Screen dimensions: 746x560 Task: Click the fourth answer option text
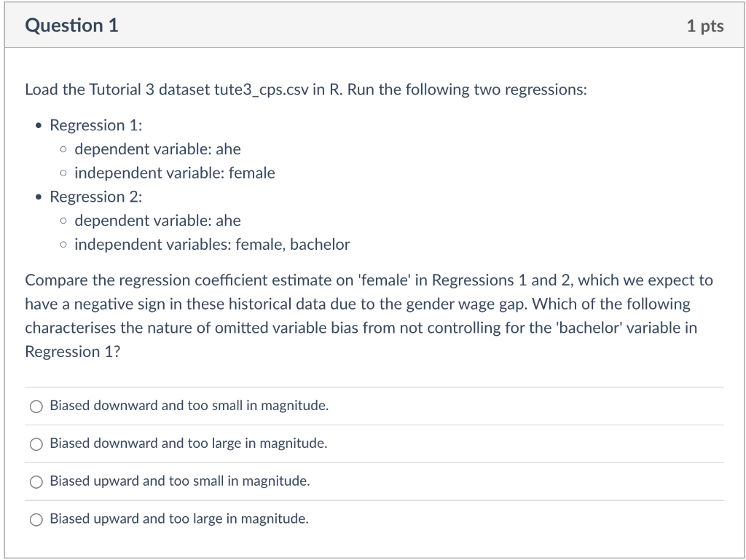178,519
